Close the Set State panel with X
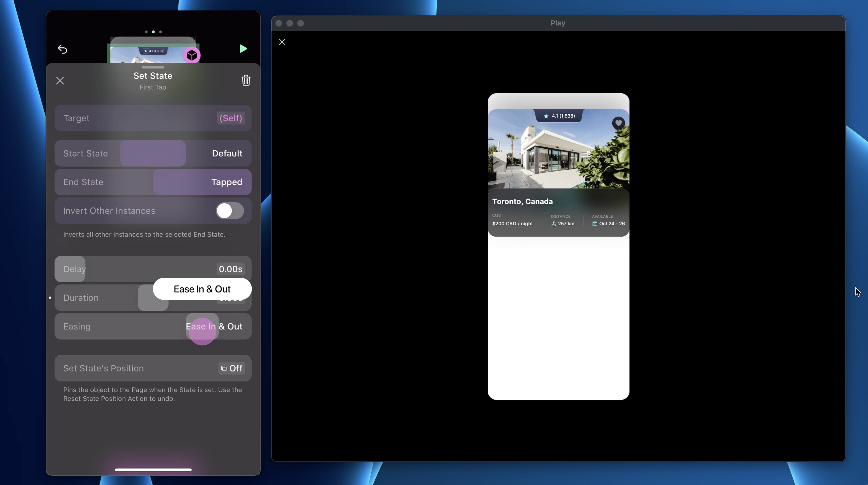The image size is (868, 485). point(60,80)
